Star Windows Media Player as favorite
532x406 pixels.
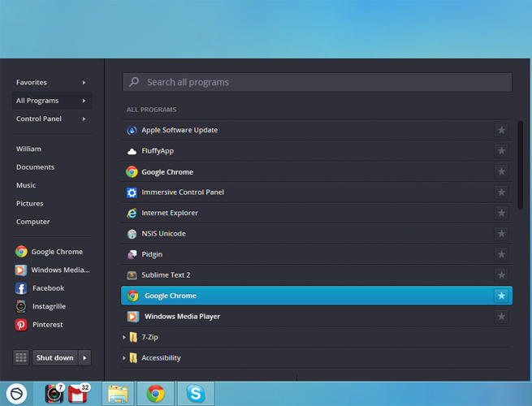[501, 317]
